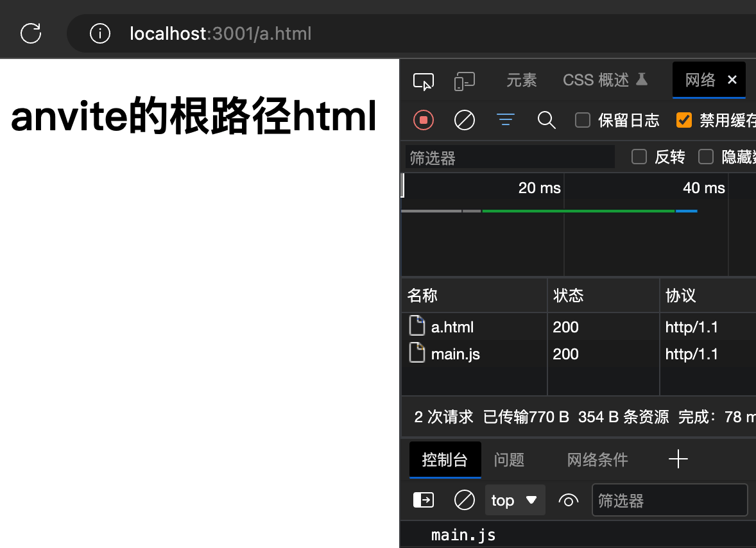The image size is (756, 548).
Task: Clear the console with the circle-slash icon
Action: click(464, 501)
